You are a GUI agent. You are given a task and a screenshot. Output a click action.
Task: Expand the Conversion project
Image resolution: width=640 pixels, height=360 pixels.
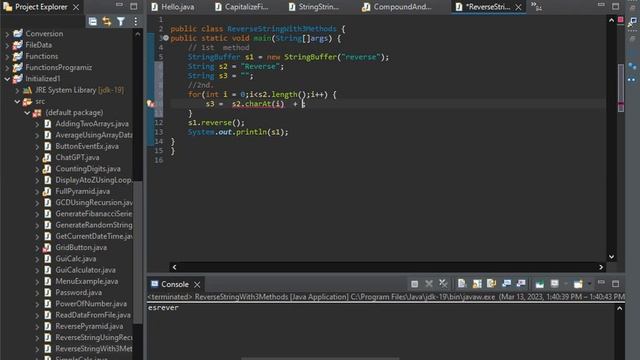click(x=7, y=34)
